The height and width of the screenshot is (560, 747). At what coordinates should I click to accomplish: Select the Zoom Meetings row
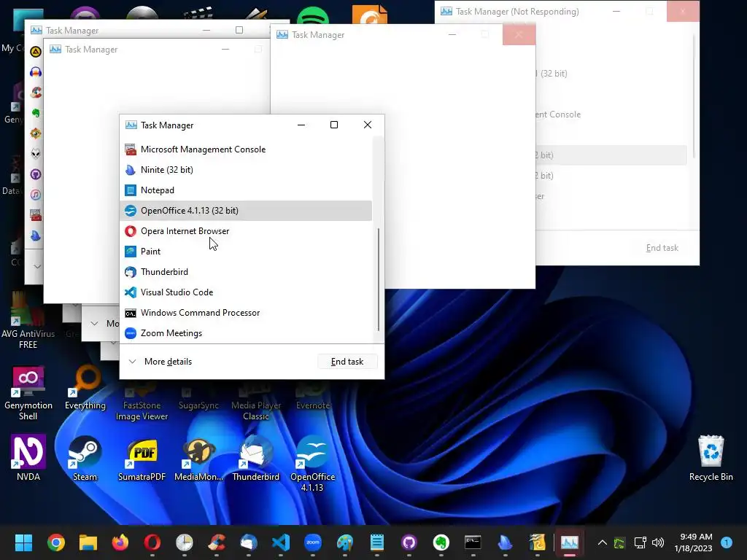pos(246,333)
